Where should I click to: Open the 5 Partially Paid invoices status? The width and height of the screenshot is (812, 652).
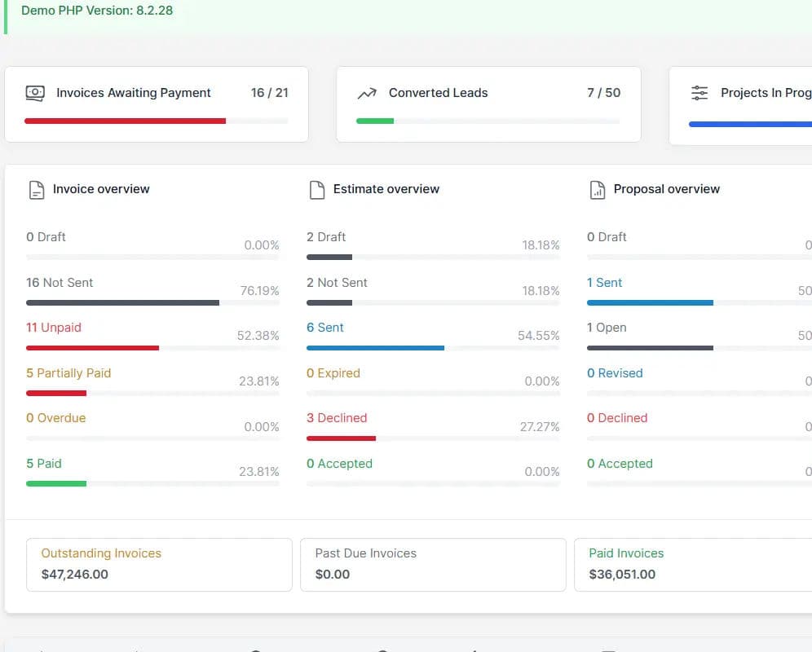point(68,373)
